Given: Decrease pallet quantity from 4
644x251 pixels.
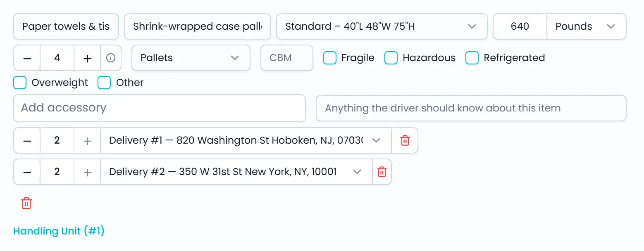Looking at the screenshot, I should click(27, 58).
